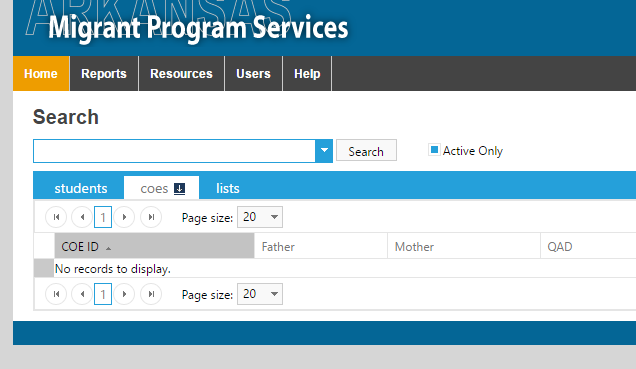Open the search box dropdown arrow
Image resolution: width=636 pixels, height=369 pixels.
pyautogui.click(x=324, y=151)
